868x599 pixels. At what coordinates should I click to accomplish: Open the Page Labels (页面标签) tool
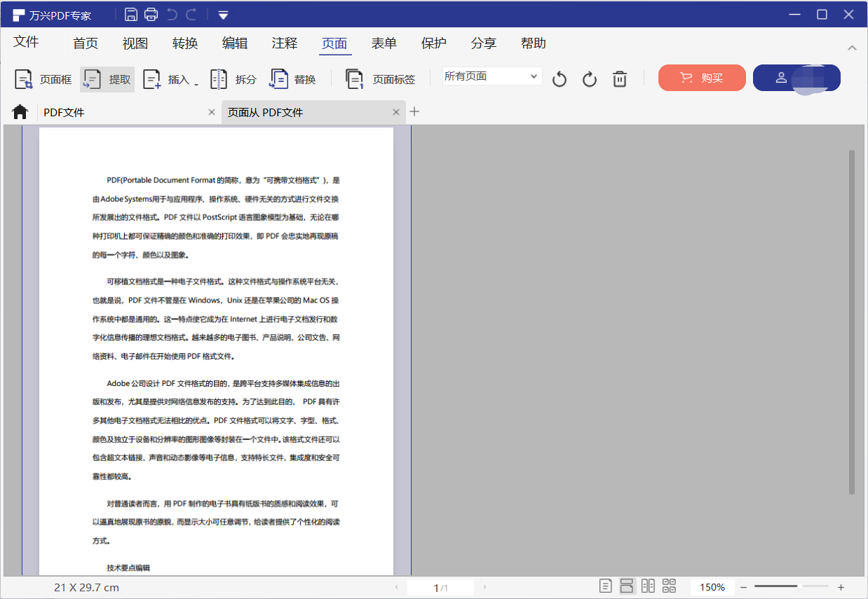[381, 79]
